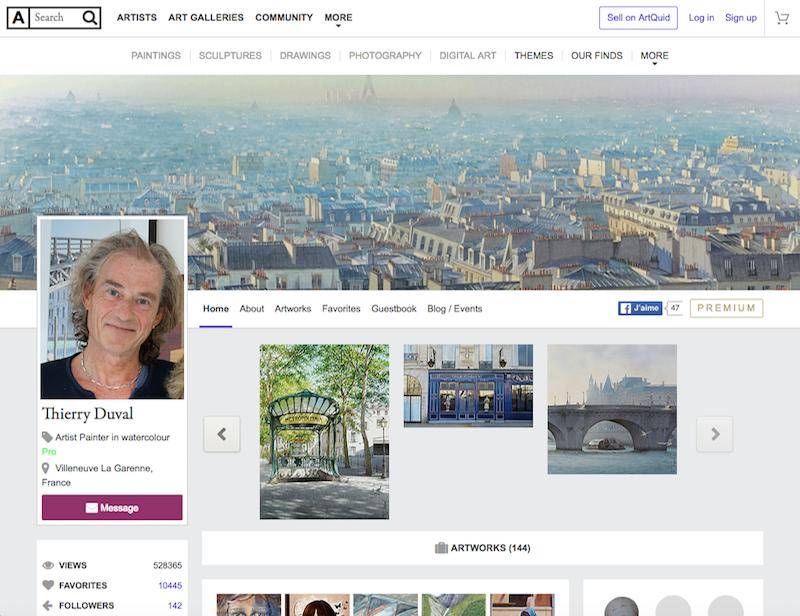Click the eye icon beside Views
This screenshot has height=616, width=800.
click(48, 565)
